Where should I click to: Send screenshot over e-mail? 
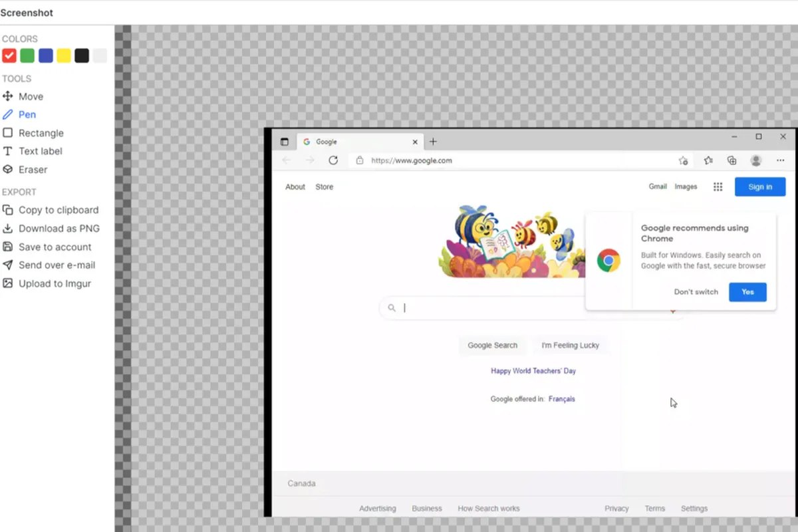point(49,265)
